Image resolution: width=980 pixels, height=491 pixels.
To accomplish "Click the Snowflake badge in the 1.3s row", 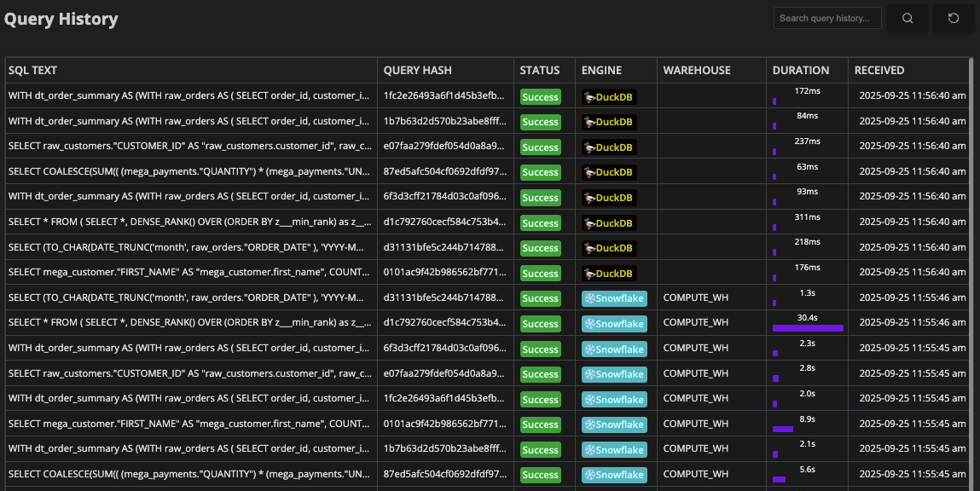I will 614,298.
